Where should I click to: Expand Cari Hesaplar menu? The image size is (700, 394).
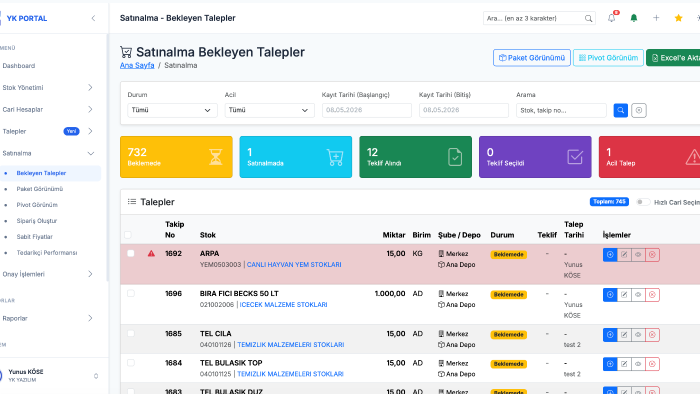[48, 109]
